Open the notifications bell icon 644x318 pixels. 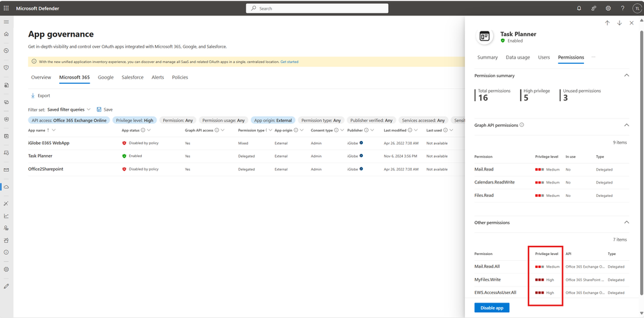click(x=579, y=8)
